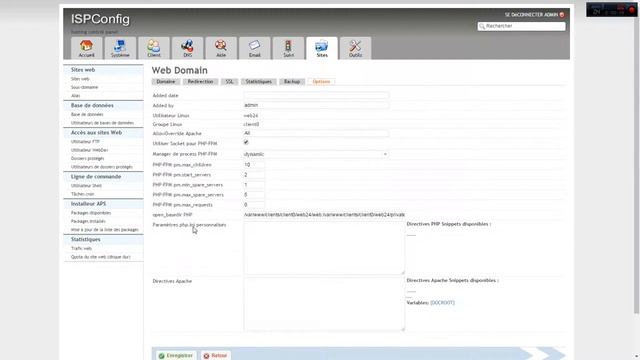This screenshot has height=360, width=640.
Task: Focus the Rechercher search field
Action: pyautogui.click(x=522, y=26)
